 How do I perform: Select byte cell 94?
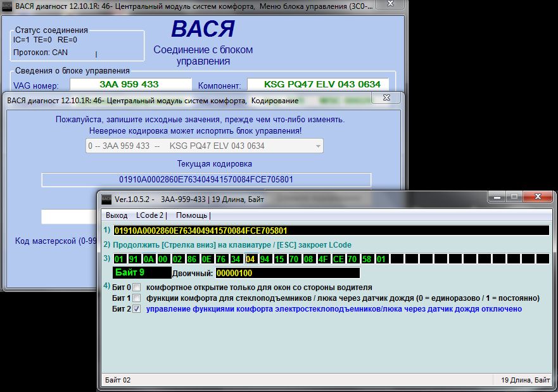[265, 259]
